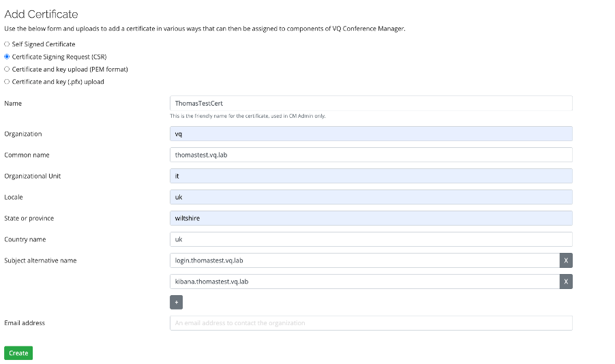Choose Certificate and key upload (PEM format)
Viewport: 615px width, 364px height.
tap(7, 69)
